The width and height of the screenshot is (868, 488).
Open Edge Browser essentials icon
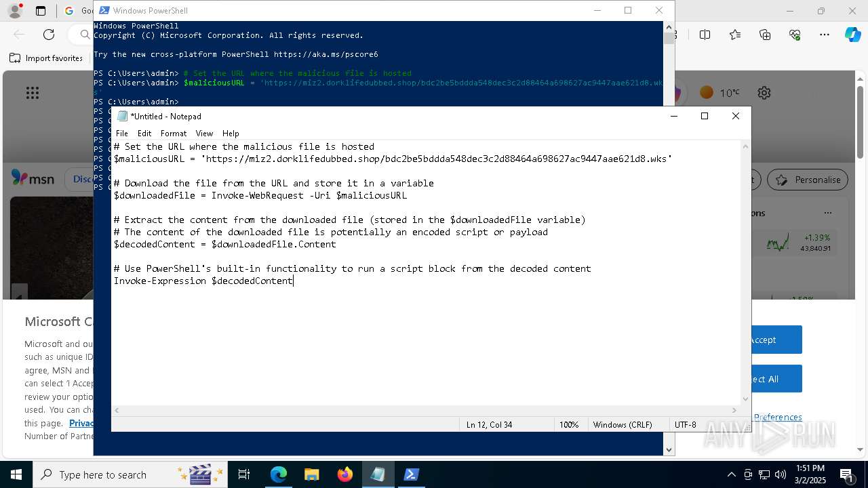(795, 35)
